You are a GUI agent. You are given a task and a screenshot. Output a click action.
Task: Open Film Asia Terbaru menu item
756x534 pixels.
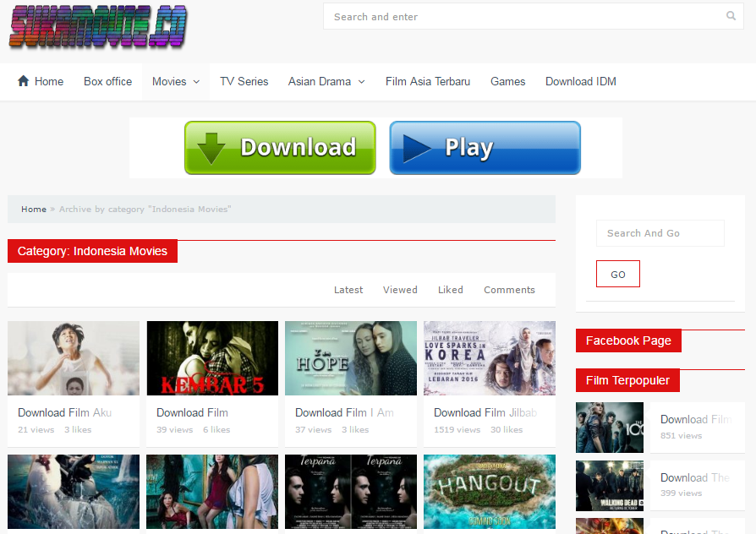tap(428, 81)
